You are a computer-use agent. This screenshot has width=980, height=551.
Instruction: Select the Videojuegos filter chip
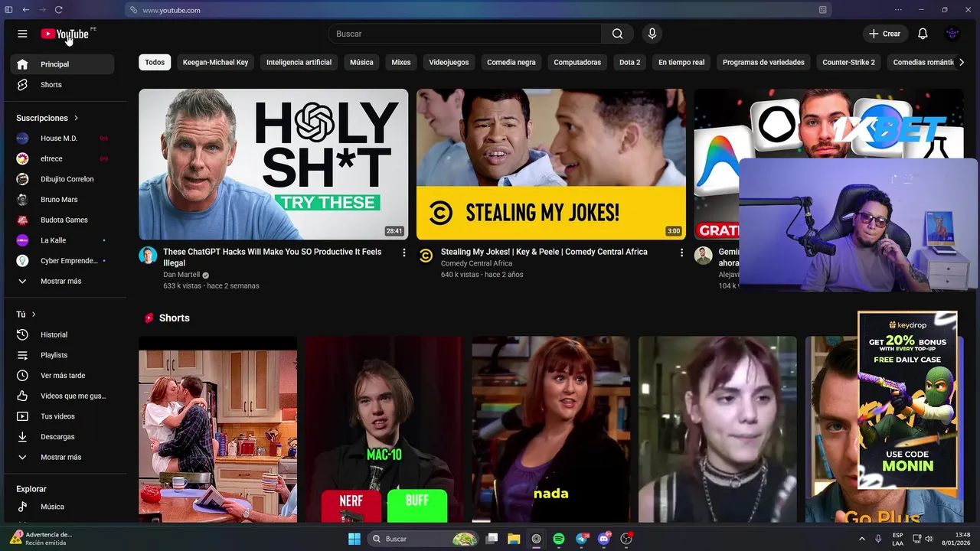pyautogui.click(x=449, y=62)
